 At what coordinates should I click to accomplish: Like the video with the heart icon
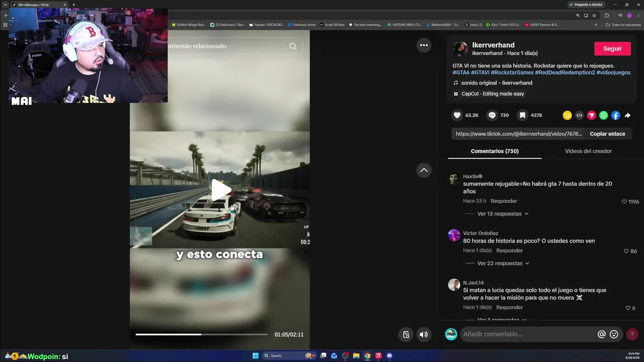457,115
